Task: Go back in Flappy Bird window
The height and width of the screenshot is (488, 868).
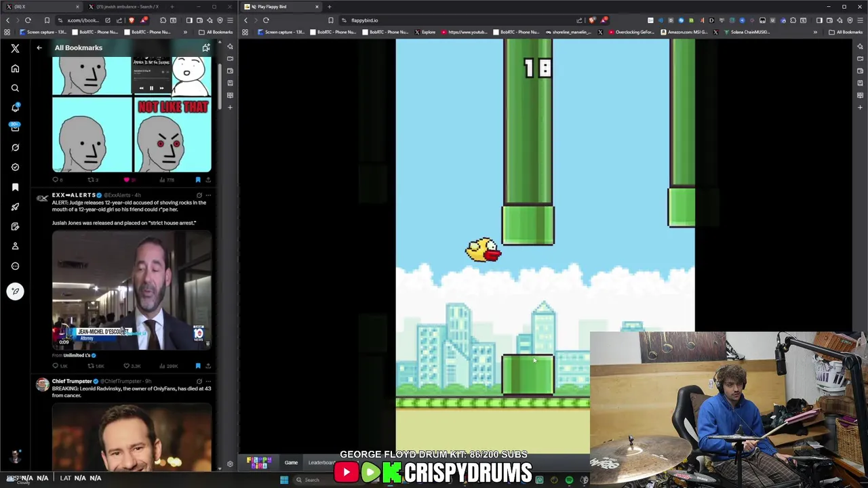Action: pos(245,20)
